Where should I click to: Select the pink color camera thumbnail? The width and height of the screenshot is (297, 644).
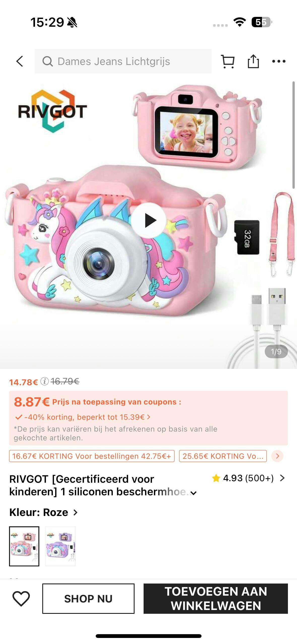[24, 546]
